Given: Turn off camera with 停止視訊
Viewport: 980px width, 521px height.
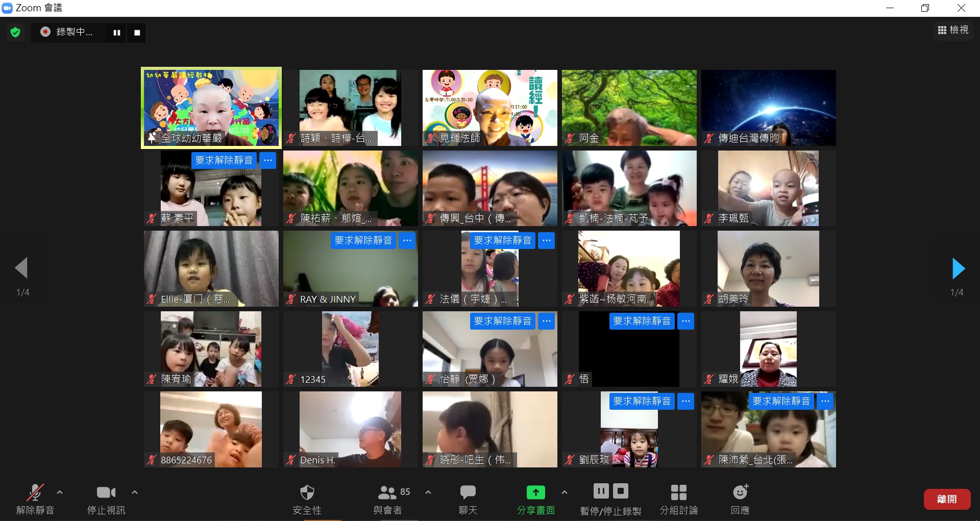Looking at the screenshot, I should (x=106, y=493).
